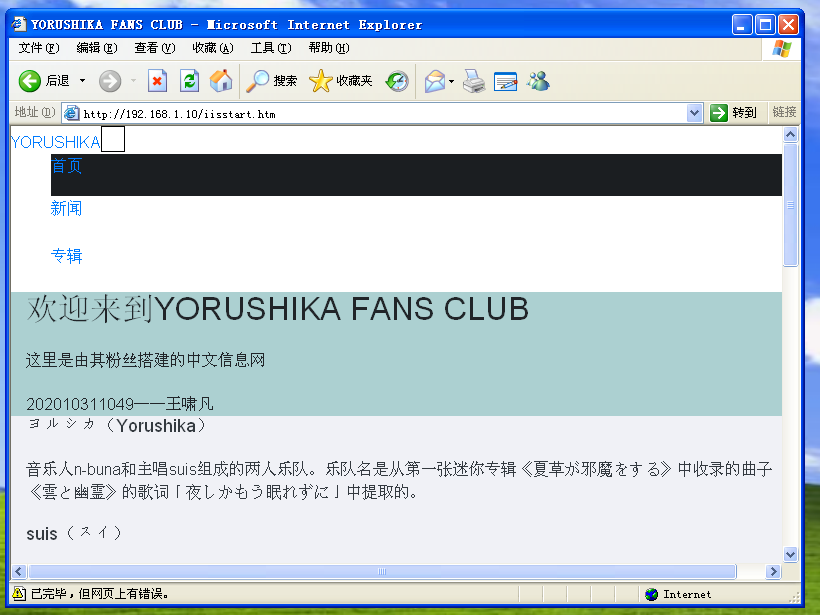Screen dimensions: 820x615
Task: Click the square navbar toggle button
Action: [112, 139]
